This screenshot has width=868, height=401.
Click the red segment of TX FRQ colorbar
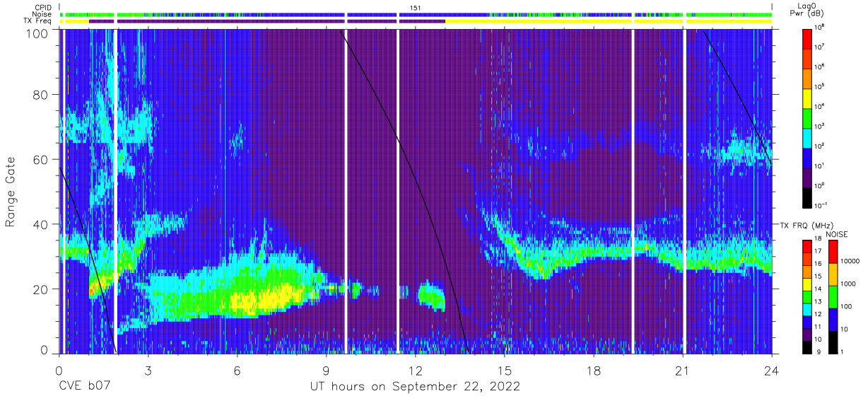tap(807, 245)
